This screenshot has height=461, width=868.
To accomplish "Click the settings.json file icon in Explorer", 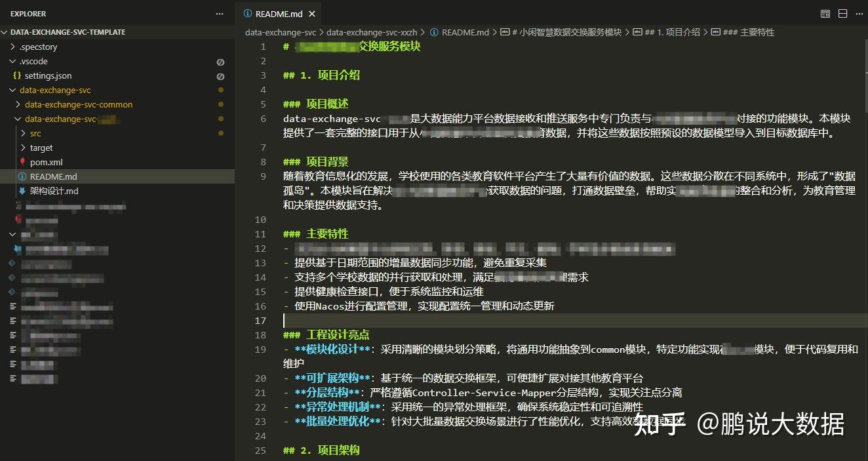I will click(16, 75).
